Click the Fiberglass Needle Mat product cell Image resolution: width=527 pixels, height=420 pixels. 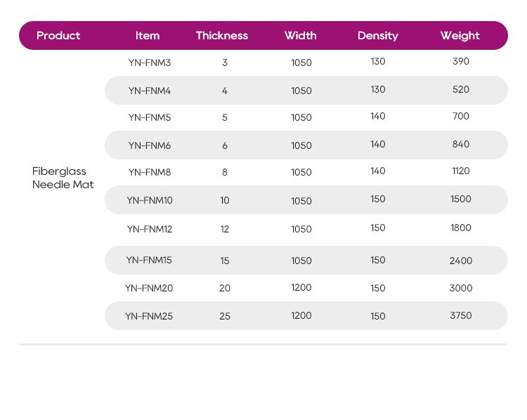63,178
